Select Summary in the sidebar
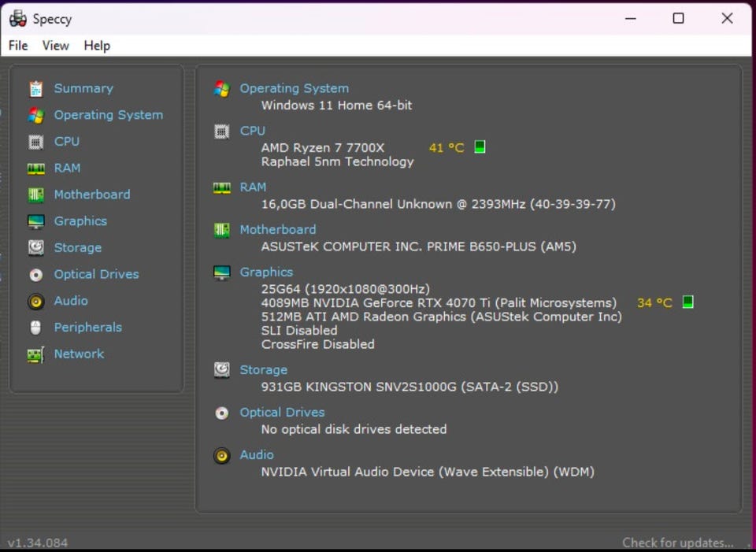 pyautogui.click(x=83, y=89)
